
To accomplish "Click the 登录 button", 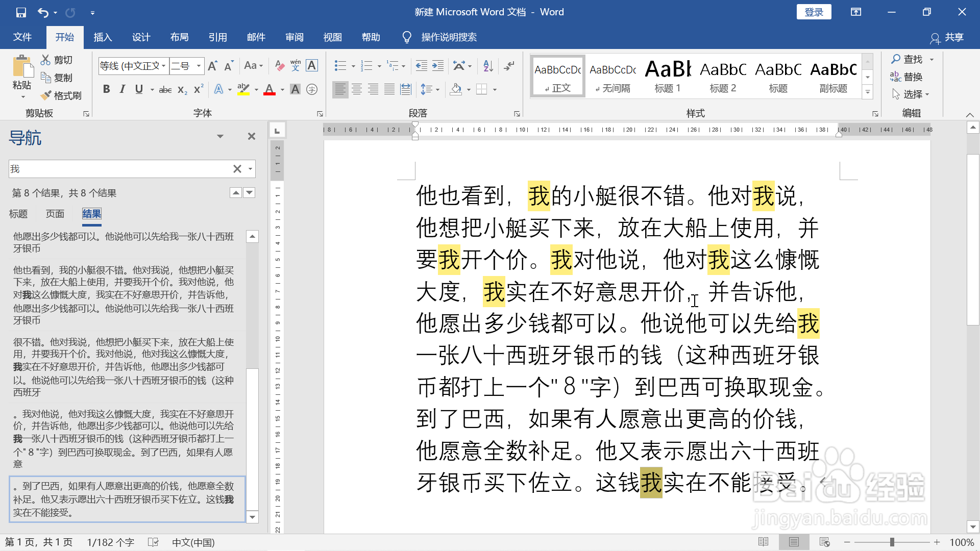I will 814,11.
